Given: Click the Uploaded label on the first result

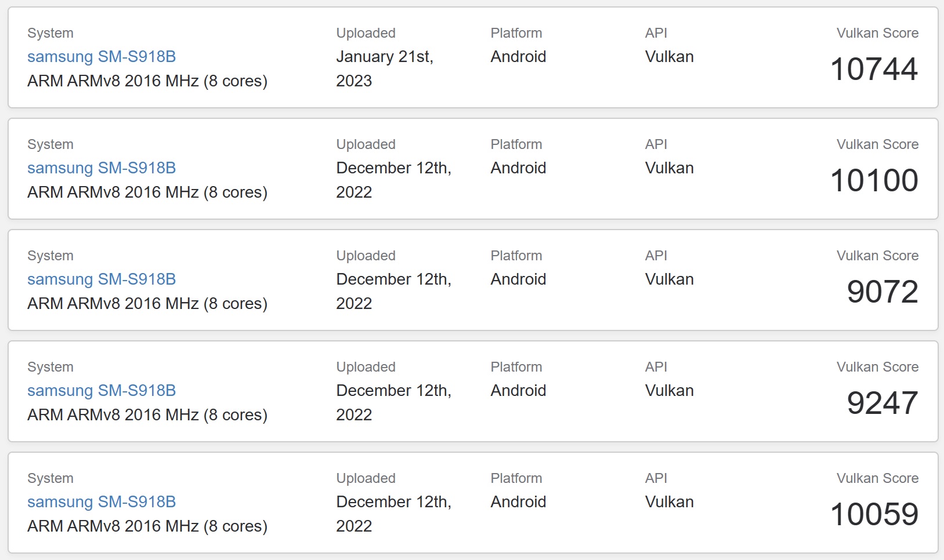Looking at the screenshot, I should (366, 33).
